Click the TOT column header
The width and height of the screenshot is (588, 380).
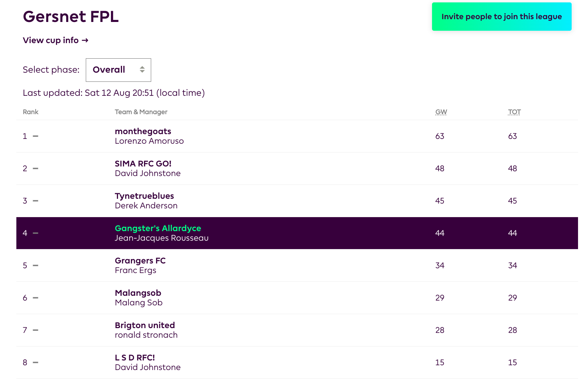[x=514, y=112]
